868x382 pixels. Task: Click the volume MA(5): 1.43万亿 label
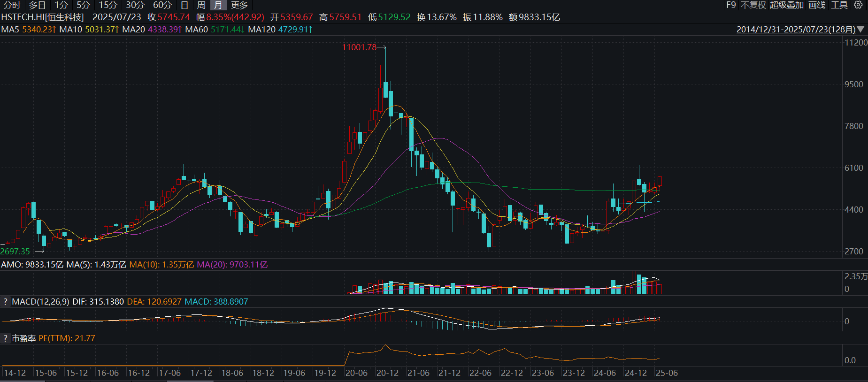tap(96, 265)
